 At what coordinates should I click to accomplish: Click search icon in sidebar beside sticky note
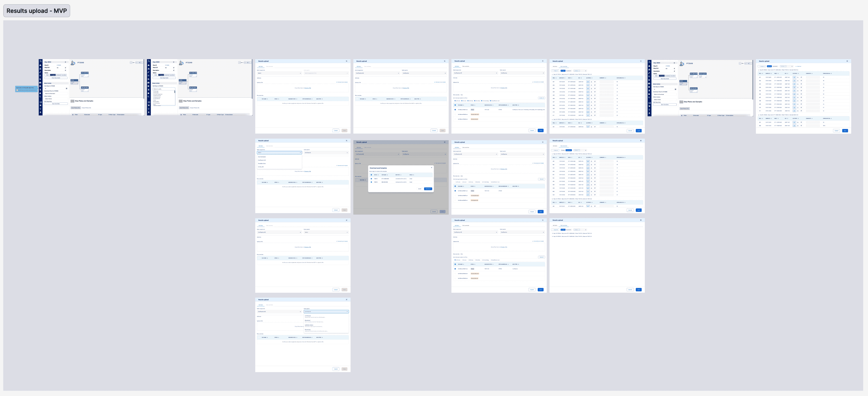coord(40,97)
